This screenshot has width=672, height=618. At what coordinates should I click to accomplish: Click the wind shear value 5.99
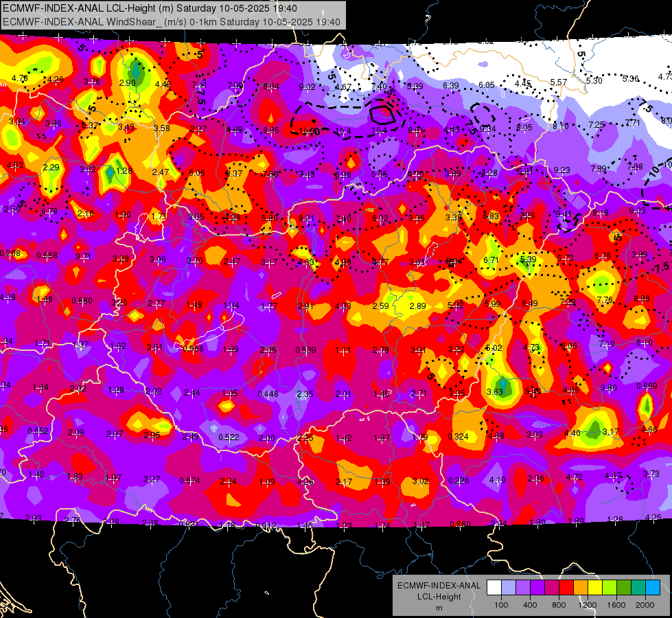click(x=492, y=304)
